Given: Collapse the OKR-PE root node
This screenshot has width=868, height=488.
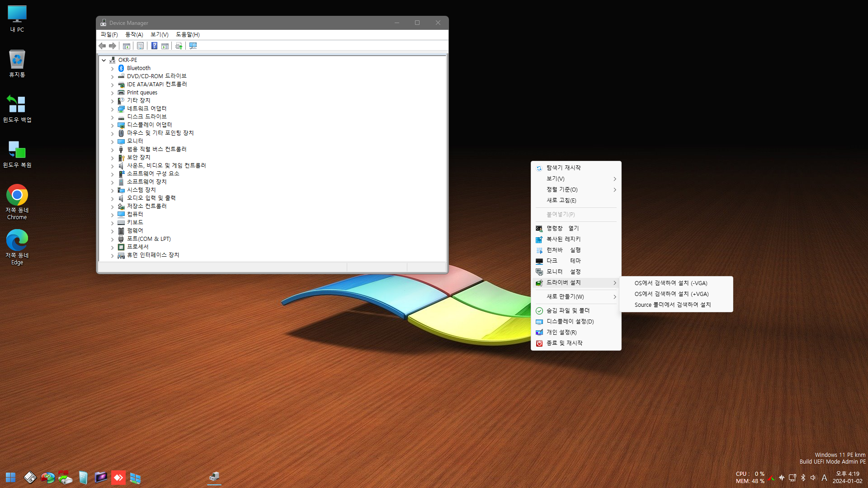Looking at the screenshot, I should click(x=104, y=60).
